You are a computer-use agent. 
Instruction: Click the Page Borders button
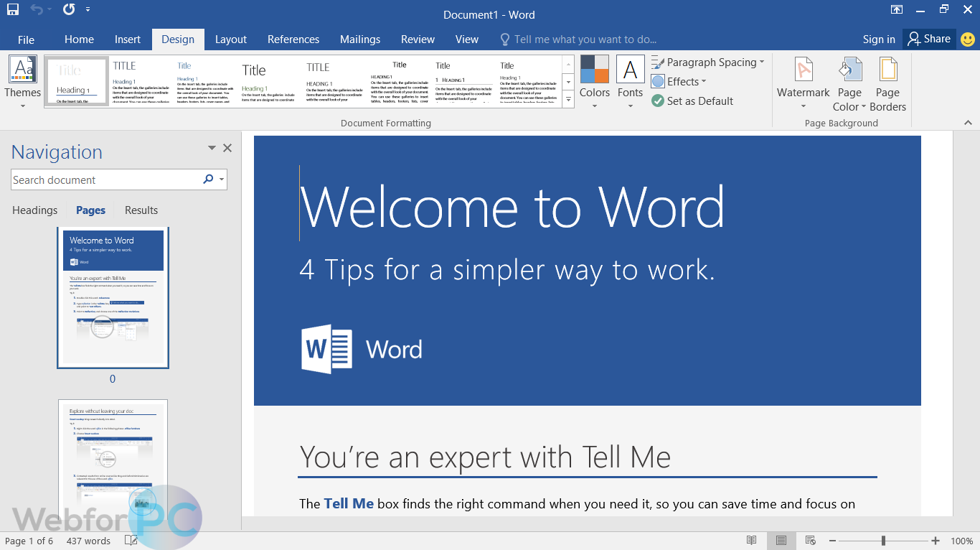(887, 84)
